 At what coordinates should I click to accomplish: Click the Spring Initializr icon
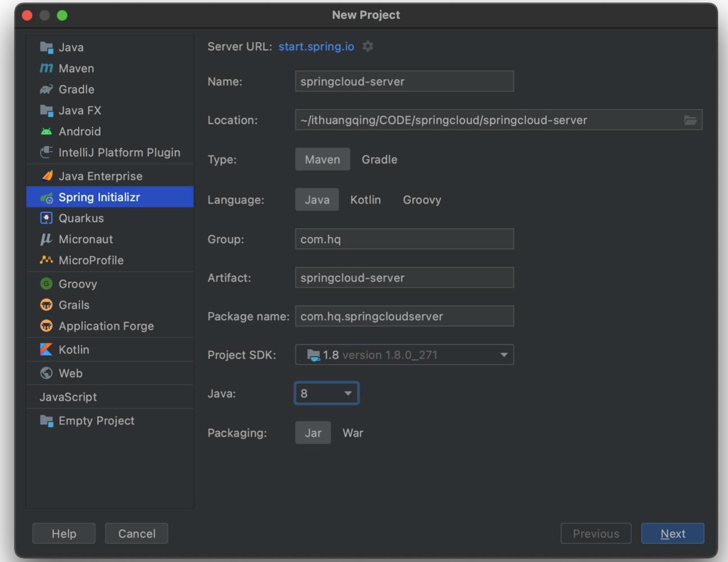(x=47, y=197)
